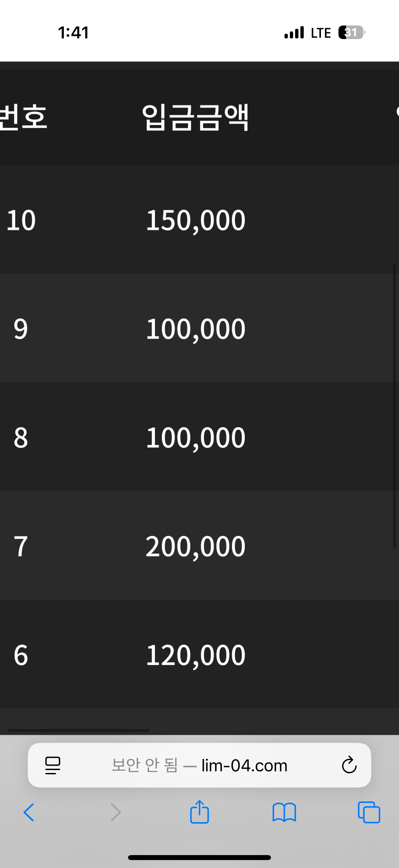Select row 8 amount 100,000
Image resolution: width=399 pixels, height=868 pixels.
[x=196, y=437]
